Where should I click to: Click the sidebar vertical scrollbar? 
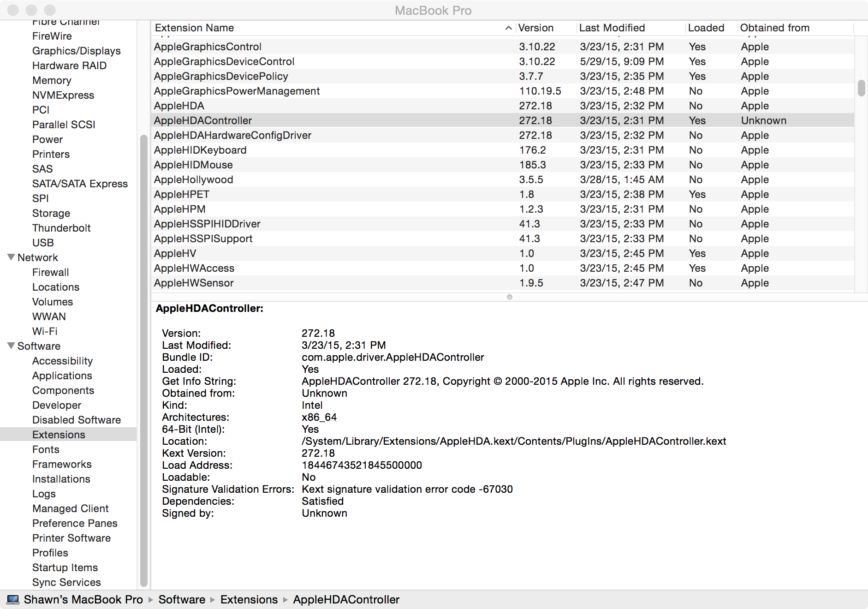point(143,360)
